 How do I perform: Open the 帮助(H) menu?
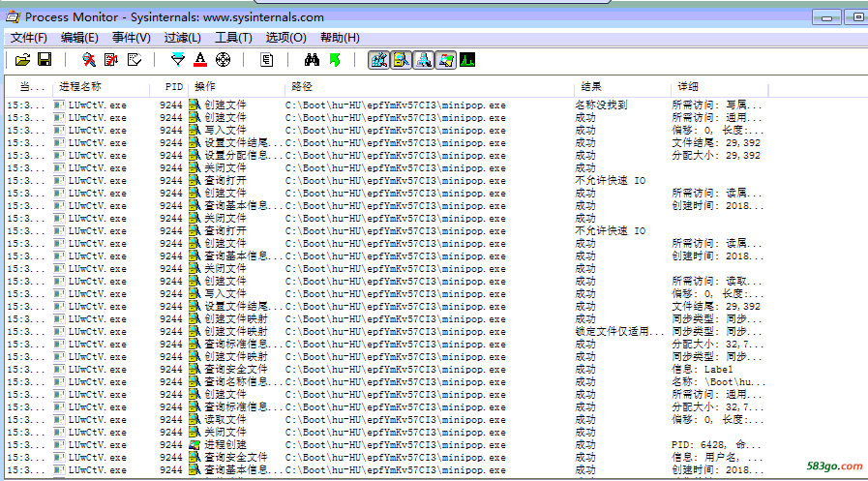(x=340, y=38)
